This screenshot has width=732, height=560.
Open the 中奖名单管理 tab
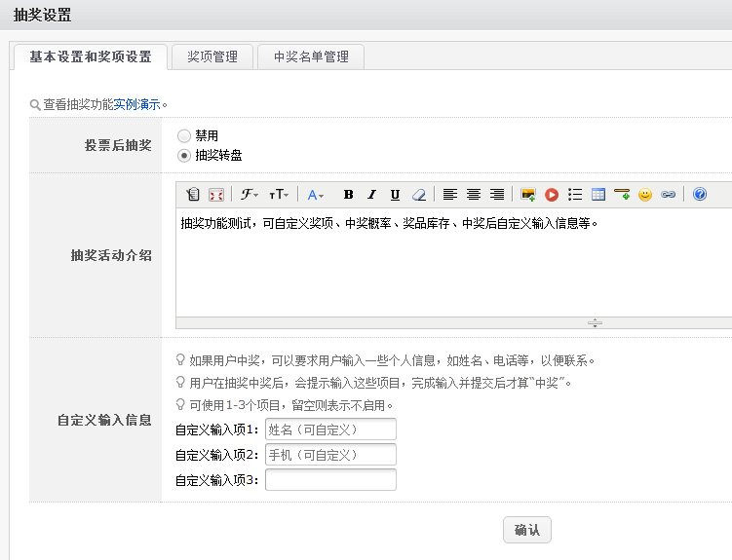pyautogui.click(x=311, y=57)
